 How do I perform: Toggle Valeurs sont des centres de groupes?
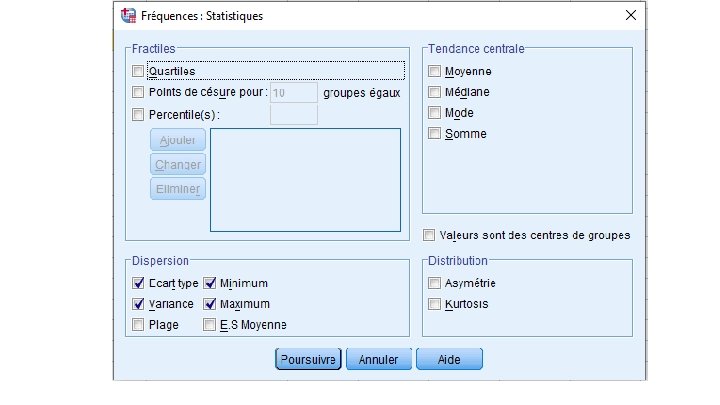[429, 236]
